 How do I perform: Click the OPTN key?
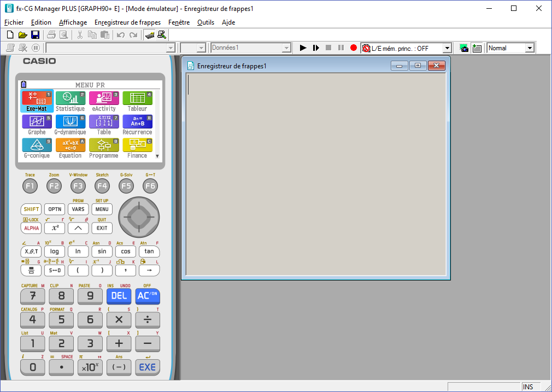coord(55,209)
